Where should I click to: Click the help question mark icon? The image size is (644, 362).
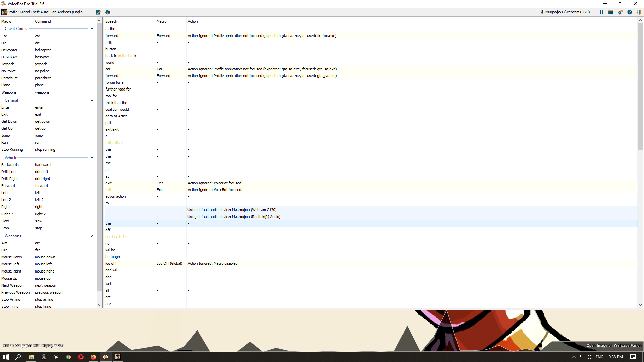(630, 12)
